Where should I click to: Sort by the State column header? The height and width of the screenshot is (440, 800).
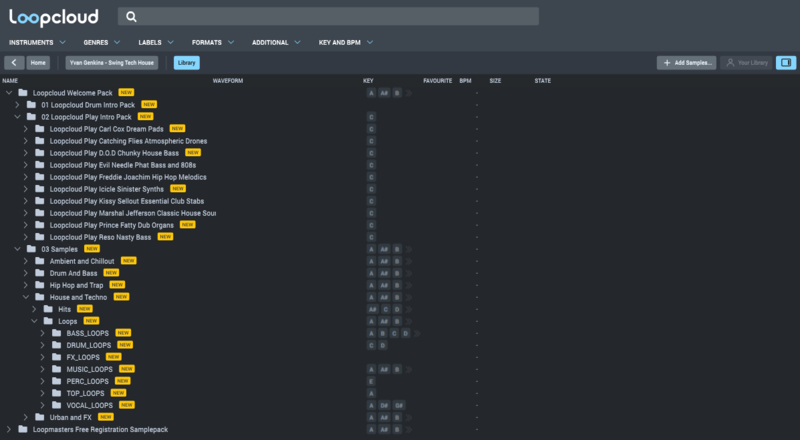(543, 81)
